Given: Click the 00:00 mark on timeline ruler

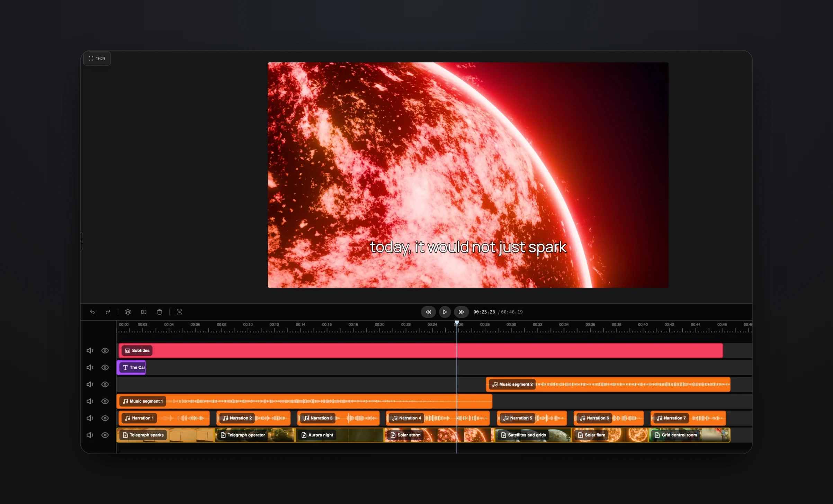Looking at the screenshot, I should click(x=124, y=325).
